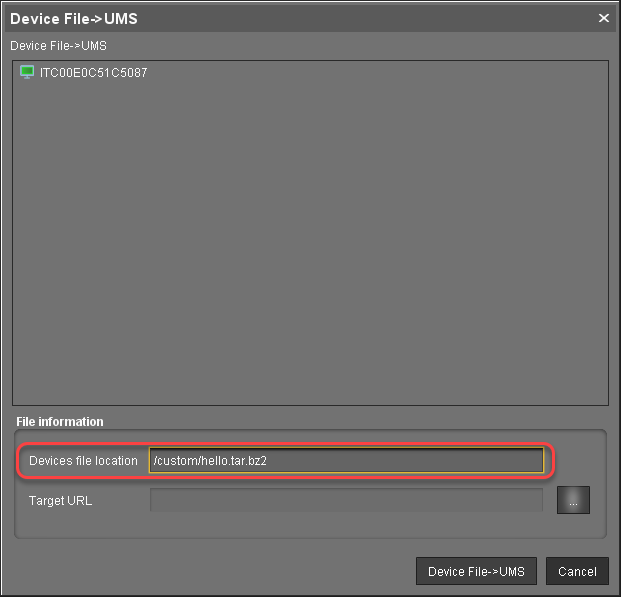This screenshot has width=621, height=597.
Task: Click the /custom/hello.tar.bz2 path text
Action: [210, 460]
